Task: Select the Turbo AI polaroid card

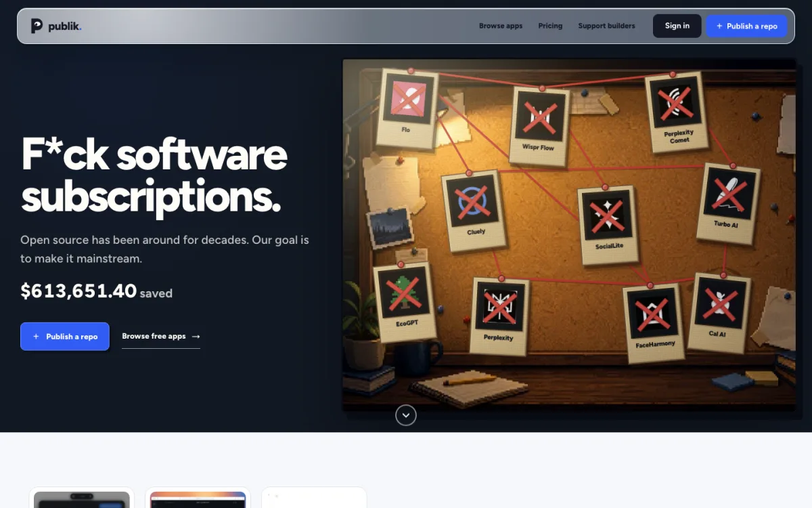Action: [x=728, y=203]
